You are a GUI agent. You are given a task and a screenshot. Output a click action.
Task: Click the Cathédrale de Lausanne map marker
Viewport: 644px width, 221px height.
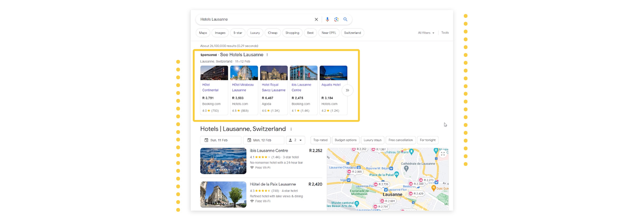406,169
